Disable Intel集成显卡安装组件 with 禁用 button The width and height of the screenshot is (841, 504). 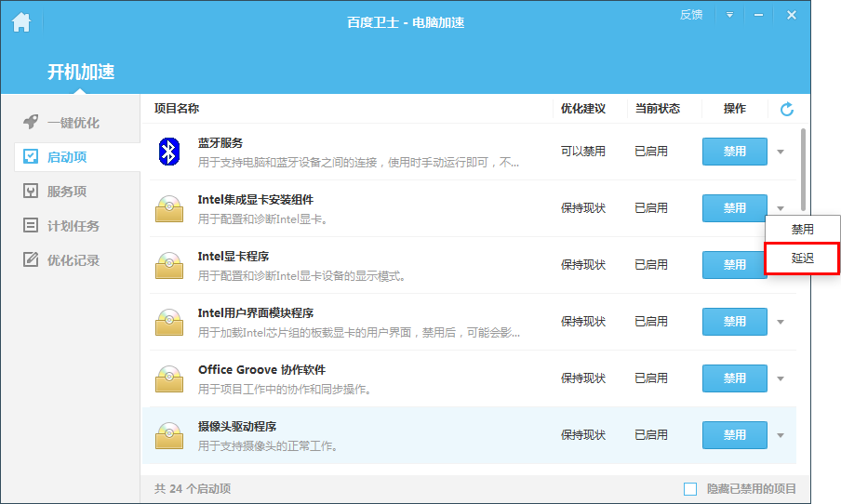(734, 208)
